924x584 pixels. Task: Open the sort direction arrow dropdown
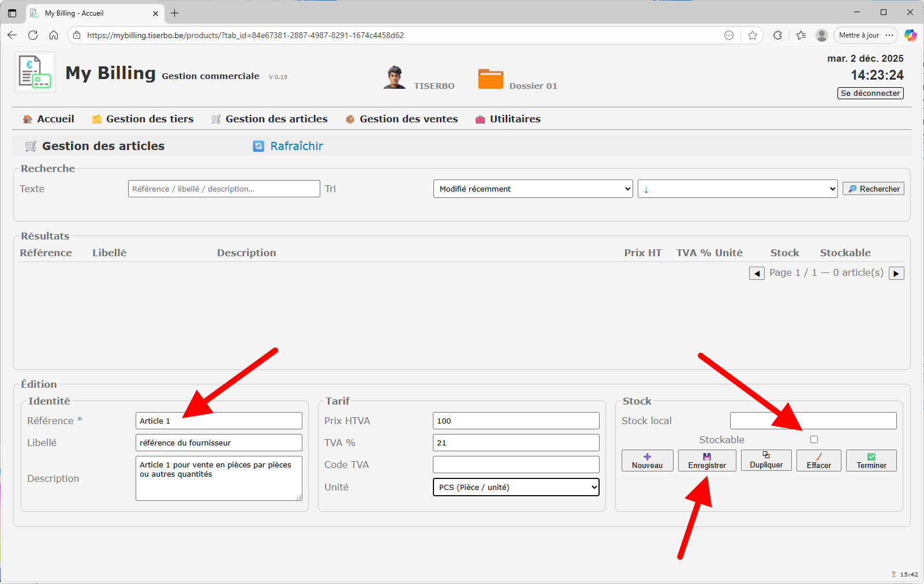pos(737,189)
